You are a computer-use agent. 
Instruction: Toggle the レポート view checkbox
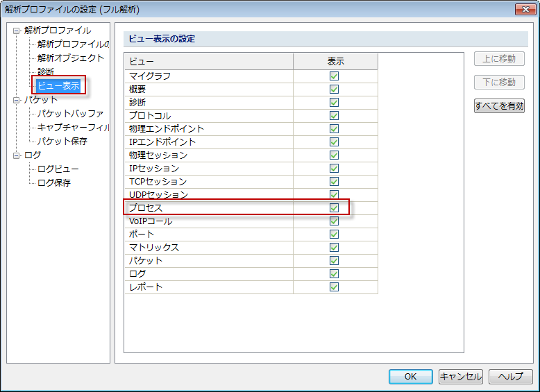335,287
